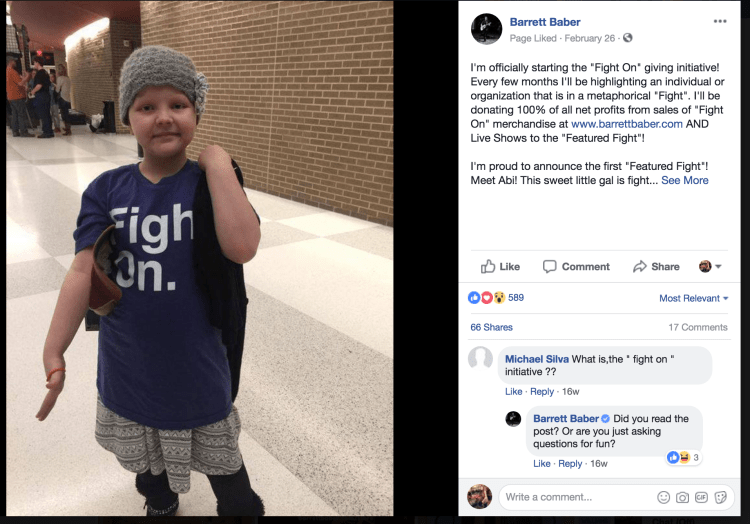The image size is (750, 524).
Task: View the 66 Shares list
Action: 491,327
